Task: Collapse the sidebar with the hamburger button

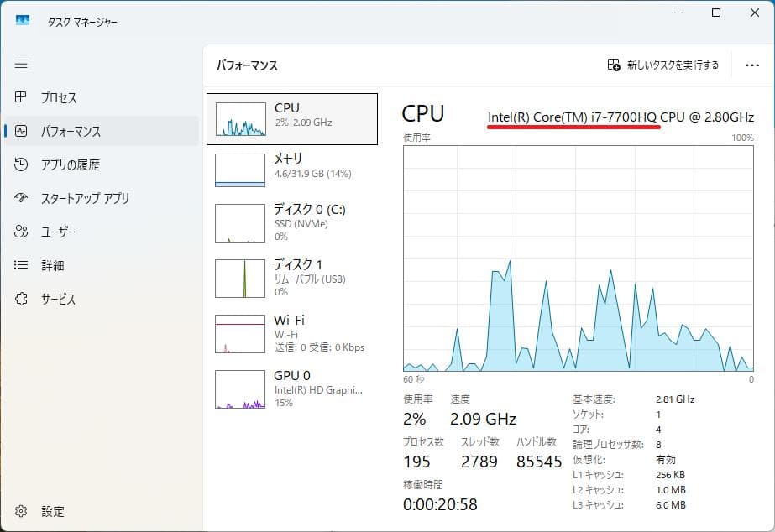Action: coord(21,64)
